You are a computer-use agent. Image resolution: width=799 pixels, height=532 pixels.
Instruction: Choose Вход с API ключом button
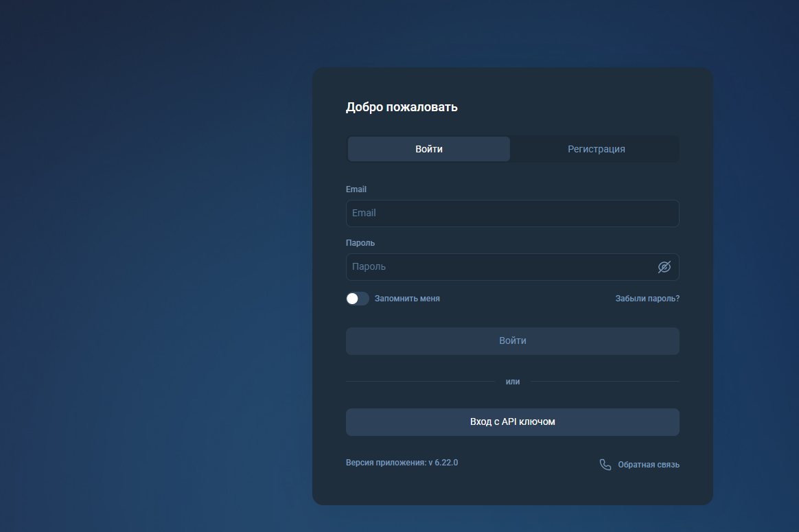[512, 422]
